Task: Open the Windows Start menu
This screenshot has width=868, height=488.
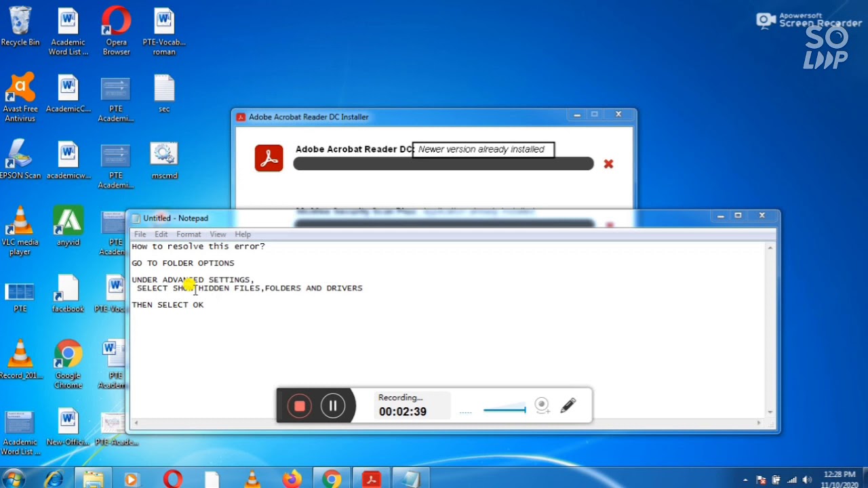Action: click(14, 479)
